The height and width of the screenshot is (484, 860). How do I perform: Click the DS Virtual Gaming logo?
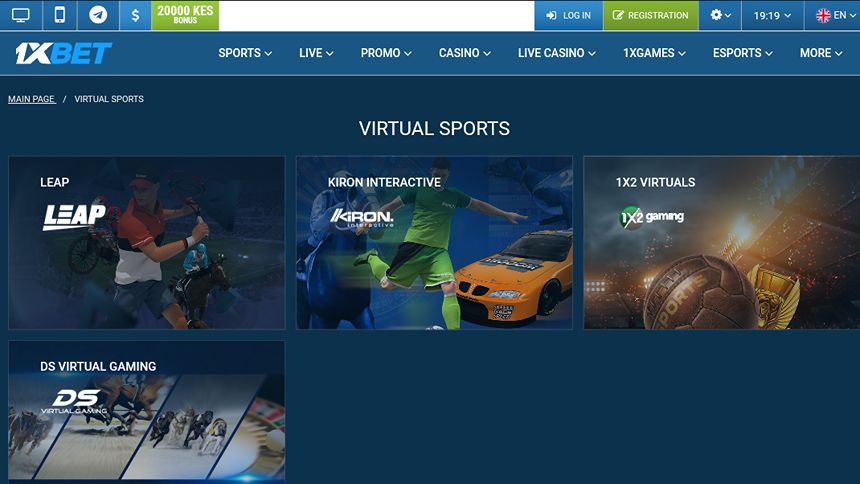click(x=74, y=401)
